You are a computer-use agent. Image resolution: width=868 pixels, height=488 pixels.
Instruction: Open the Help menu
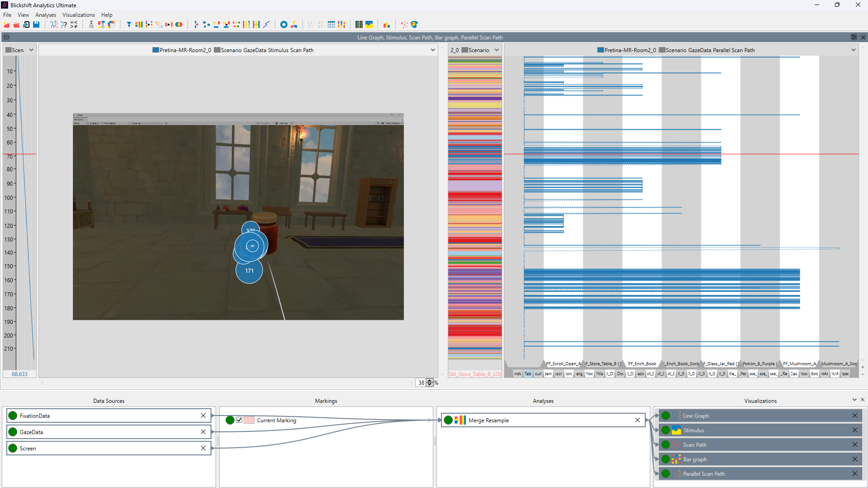tap(107, 15)
